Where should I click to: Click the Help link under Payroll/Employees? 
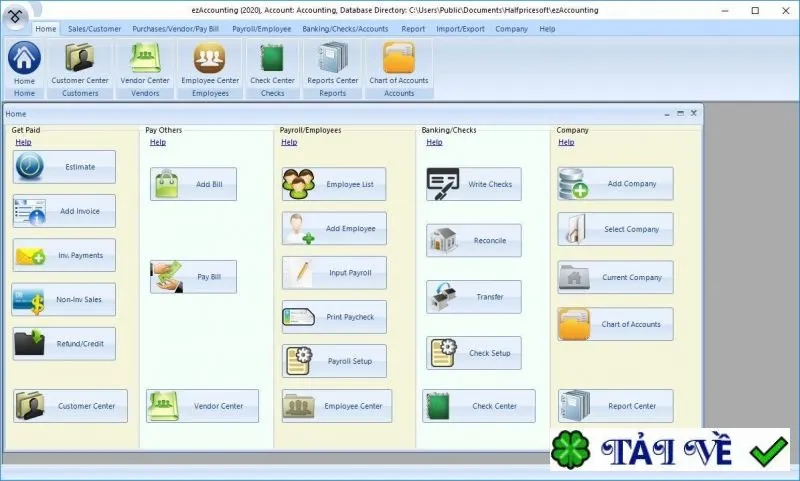(289, 142)
